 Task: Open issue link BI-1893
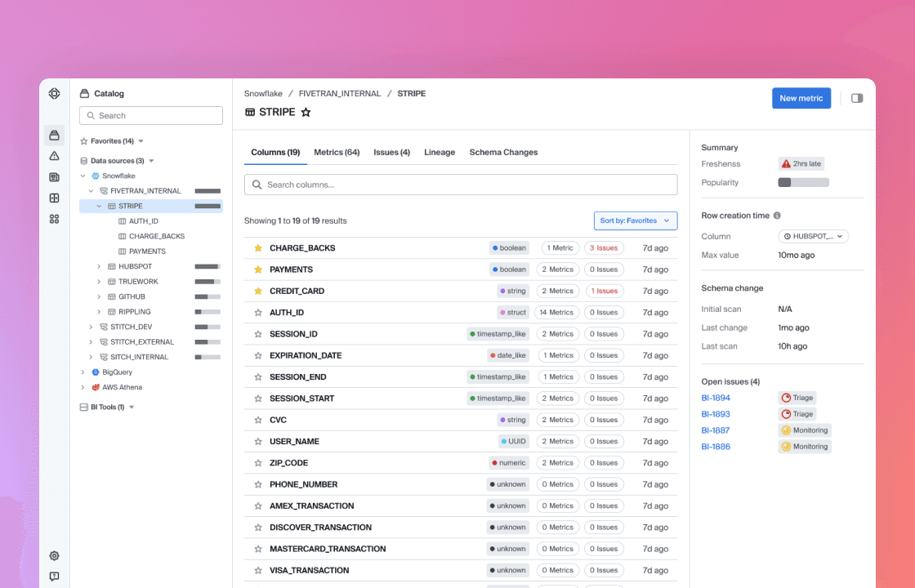point(716,414)
